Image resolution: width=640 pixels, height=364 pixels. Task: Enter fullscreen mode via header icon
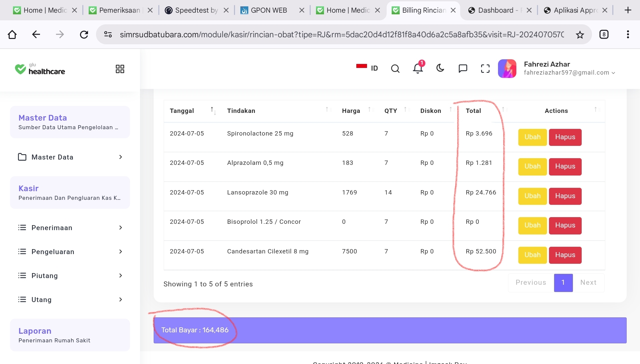coord(485,69)
